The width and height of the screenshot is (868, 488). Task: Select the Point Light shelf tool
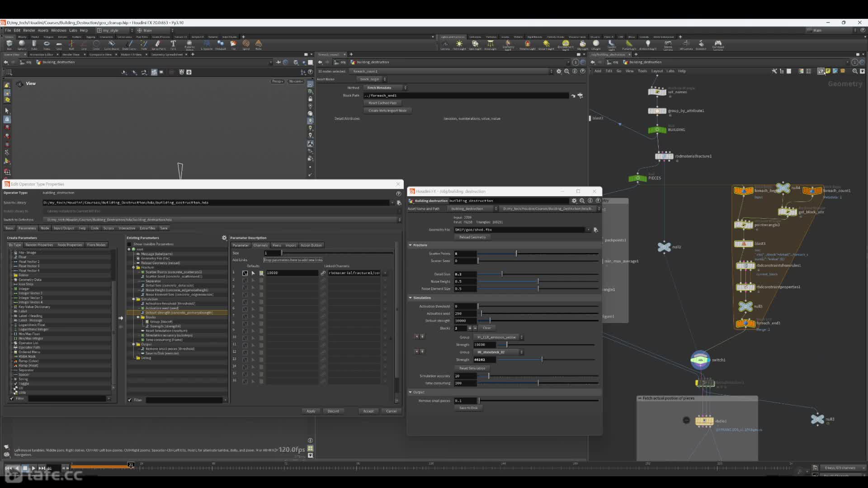[459, 45]
